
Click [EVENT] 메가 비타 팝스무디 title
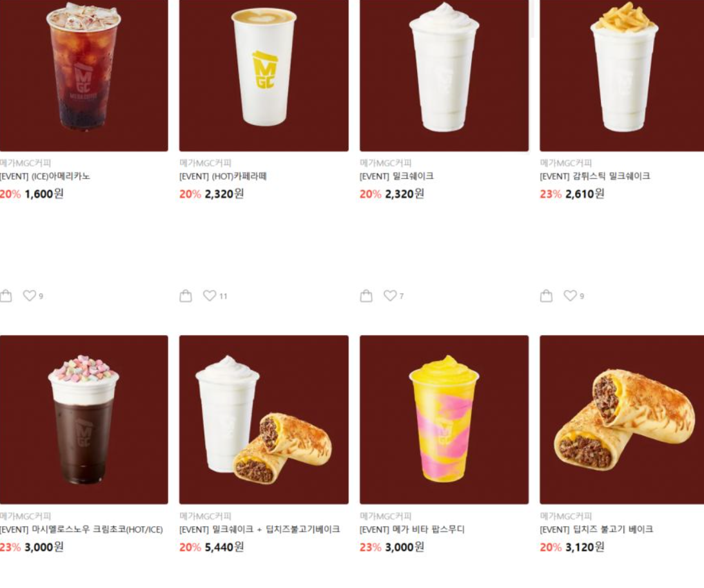point(412,529)
